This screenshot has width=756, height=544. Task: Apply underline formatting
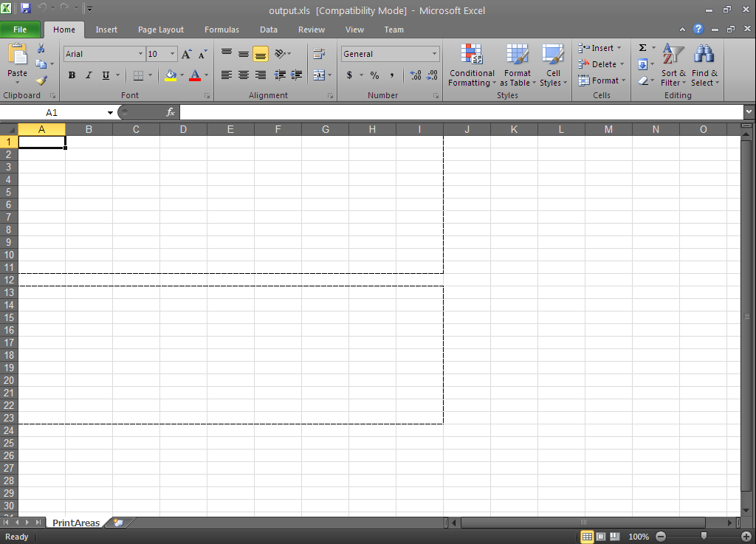pyautogui.click(x=105, y=75)
